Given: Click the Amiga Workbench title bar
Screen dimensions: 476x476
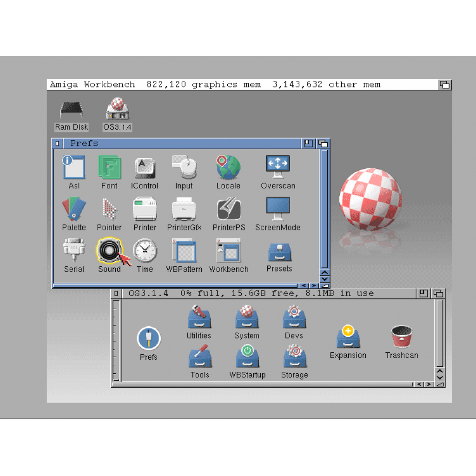Looking at the screenshot, I should [232, 85].
